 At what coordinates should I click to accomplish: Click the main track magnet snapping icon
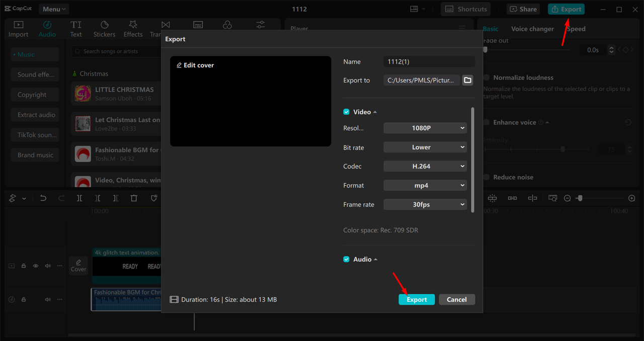(x=492, y=198)
